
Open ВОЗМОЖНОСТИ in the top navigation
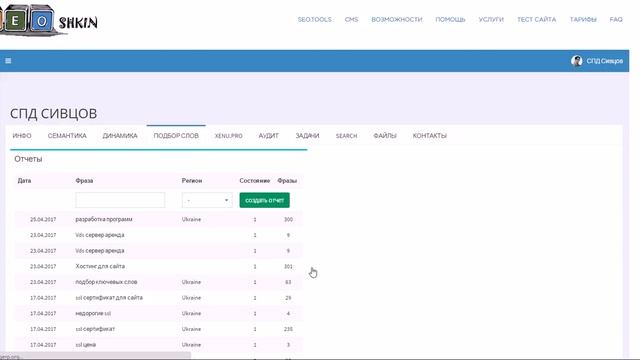pos(397,19)
